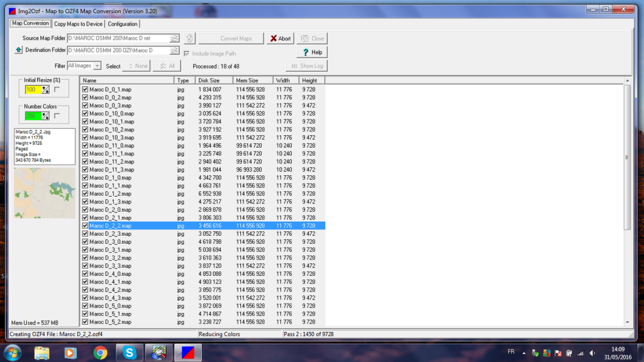Sort list by Width column header
The image size is (644, 362).
point(286,80)
